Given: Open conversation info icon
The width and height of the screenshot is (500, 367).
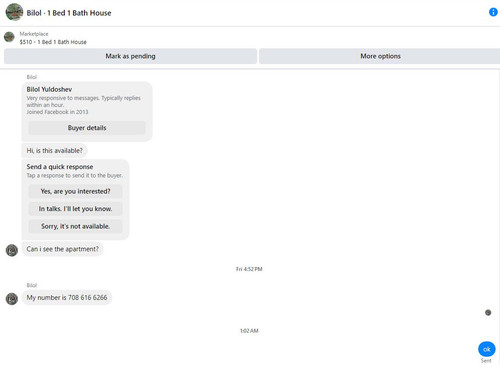Looking at the screenshot, I should click(493, 12).
